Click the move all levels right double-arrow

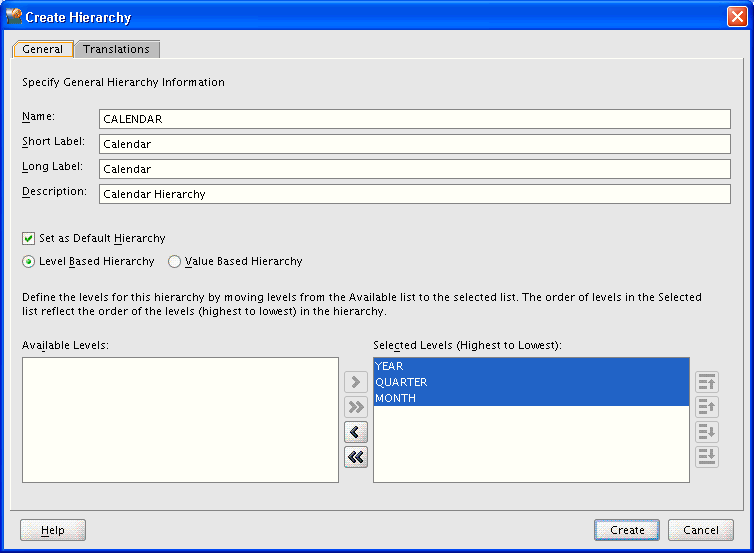(356, 407)
